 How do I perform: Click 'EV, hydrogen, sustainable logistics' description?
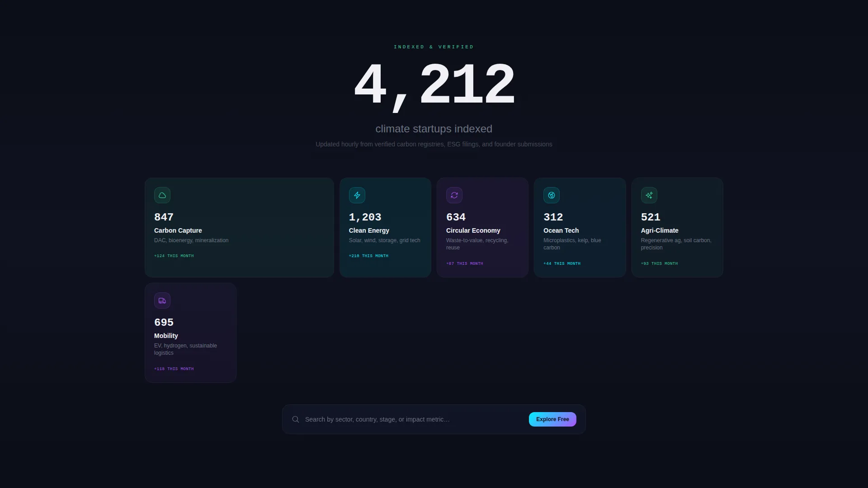pyautogui.click(x=185, y=349)
